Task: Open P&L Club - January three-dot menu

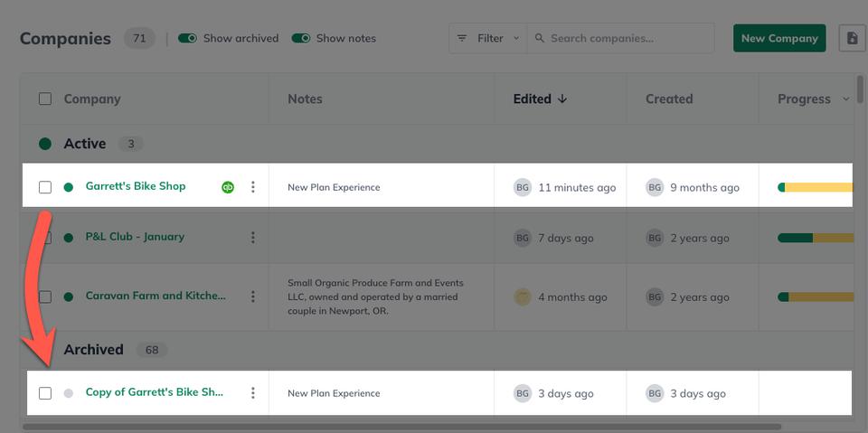Action: [x=253, y=238]
